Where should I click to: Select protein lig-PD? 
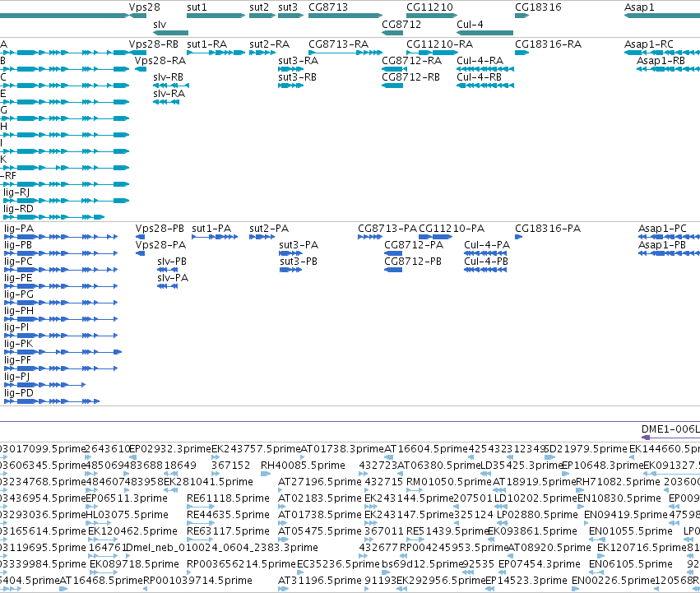(x=52, y=401)
